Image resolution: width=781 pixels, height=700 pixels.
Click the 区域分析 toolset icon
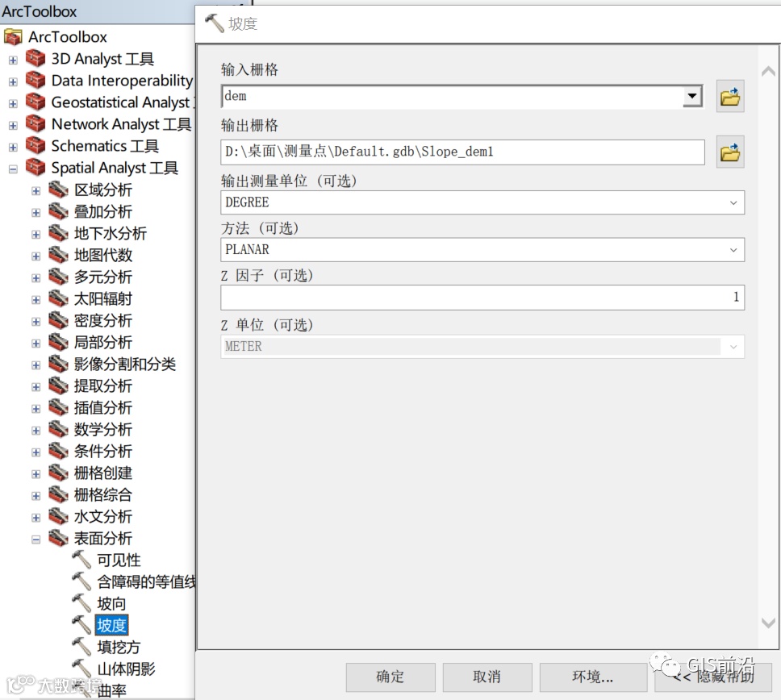pyautogui.click(x=58, y=190)
